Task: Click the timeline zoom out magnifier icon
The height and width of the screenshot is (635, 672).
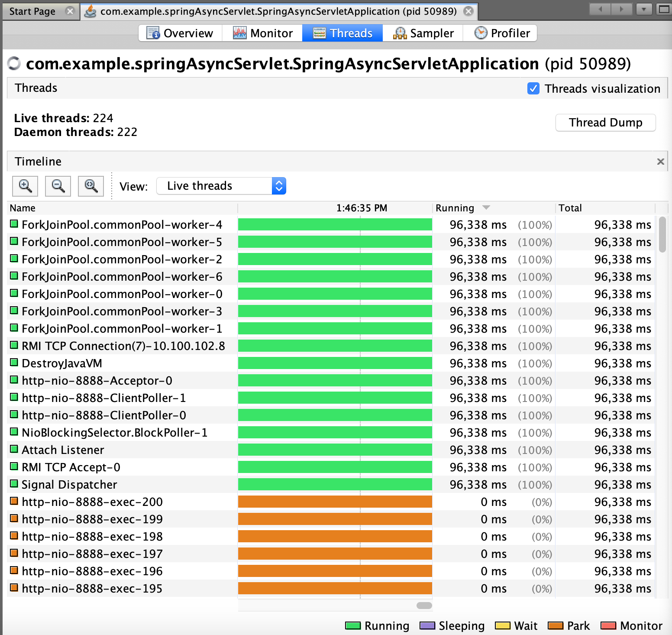Action: click(x=58, y=186)
